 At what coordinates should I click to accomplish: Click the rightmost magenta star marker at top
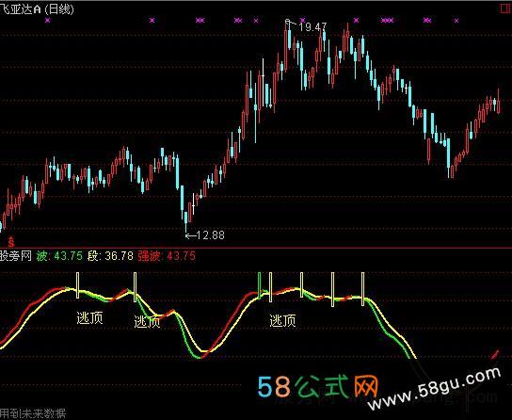456,21
